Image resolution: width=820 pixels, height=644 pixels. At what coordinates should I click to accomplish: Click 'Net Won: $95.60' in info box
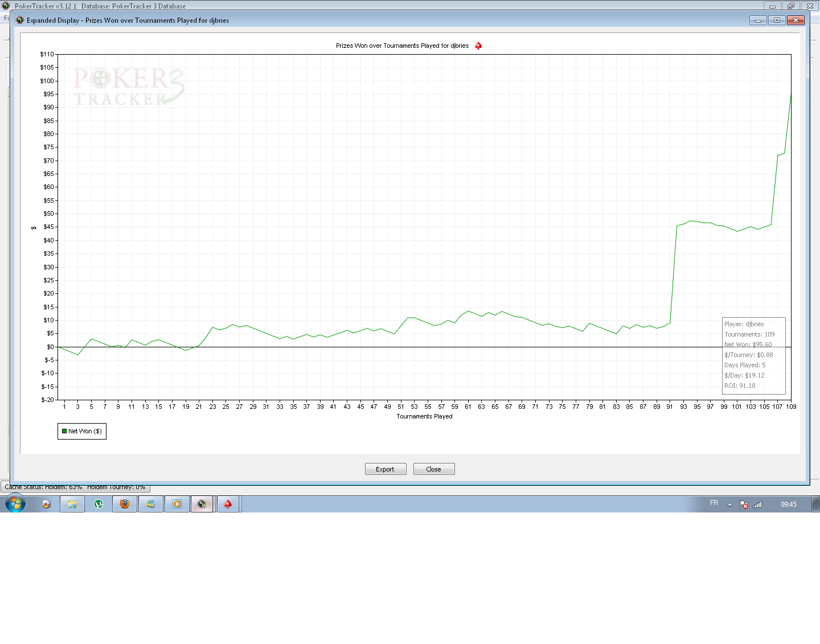coord(748,344)
